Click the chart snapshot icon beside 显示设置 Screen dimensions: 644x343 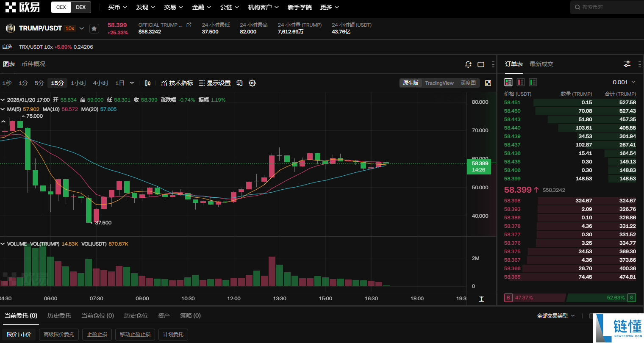239,83
